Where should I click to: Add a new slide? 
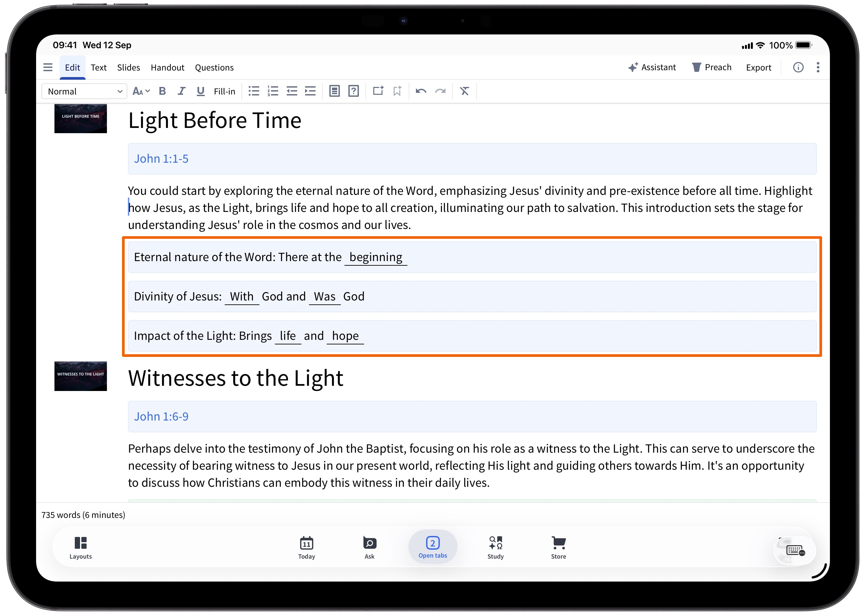point(378,91)
